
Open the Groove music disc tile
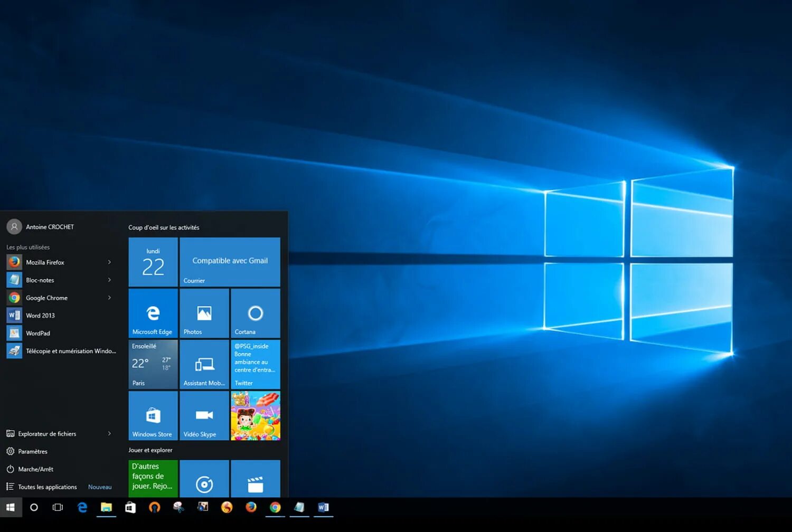[204, 479]
